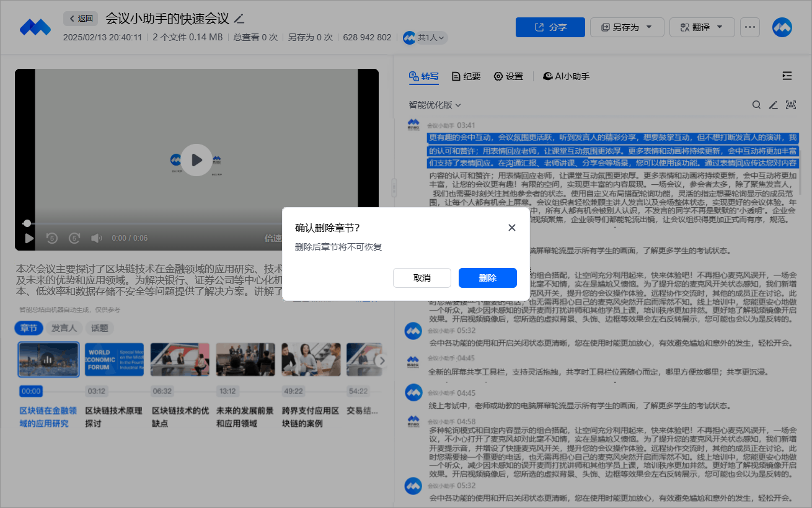Open the first chapter thumbnail at 00:00
The height and width of the screenshot is (508, 812).
(49, 360)
